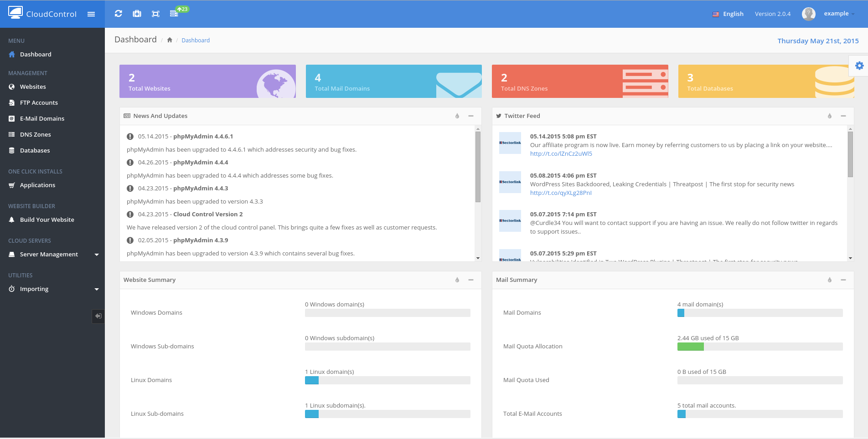This screenshot has width=868, height=439.
Task: Click the home icon in breadcrumb
Action: point(170,40)
